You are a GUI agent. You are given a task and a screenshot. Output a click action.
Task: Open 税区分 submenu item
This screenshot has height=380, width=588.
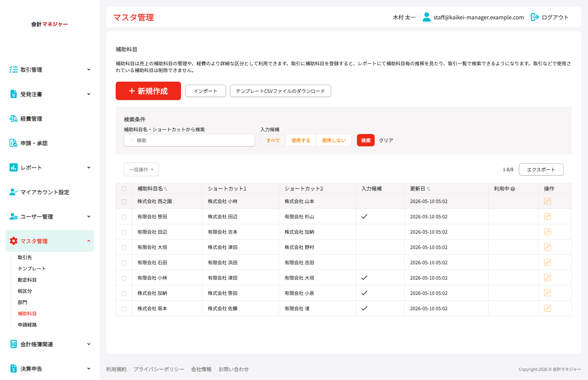point(25,291)
